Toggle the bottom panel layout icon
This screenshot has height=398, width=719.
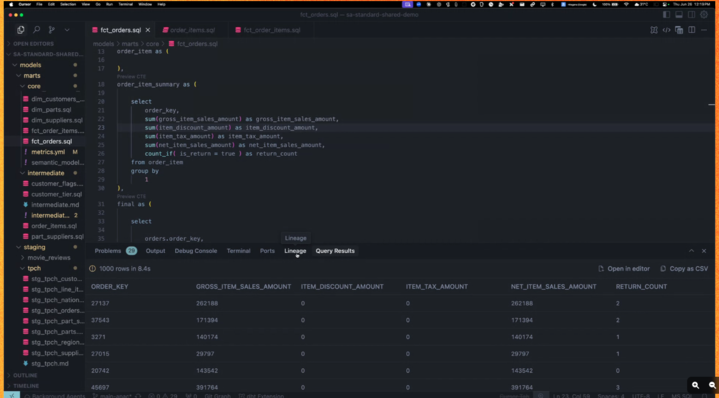(679, 15)
